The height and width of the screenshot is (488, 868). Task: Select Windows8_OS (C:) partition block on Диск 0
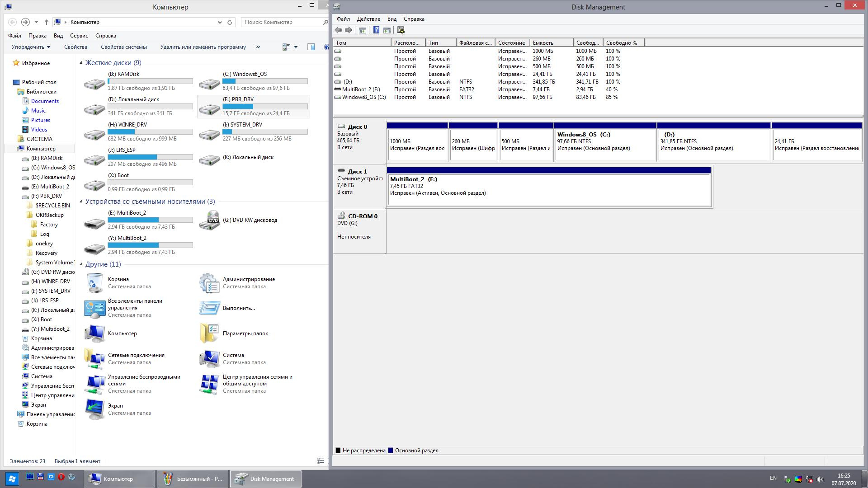pos(605,141)
